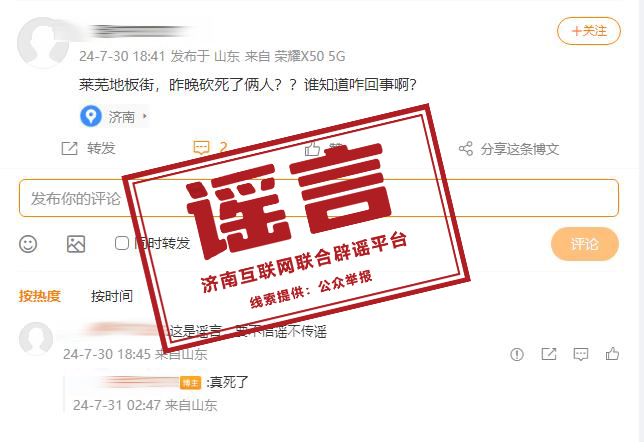
Task: Submit with the orange 评论 button
Action: pos(584,244)
